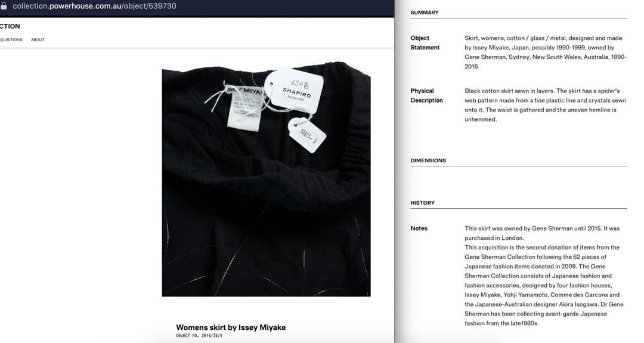
Task: Click the Object Statement description text
Action: point(546,52)
